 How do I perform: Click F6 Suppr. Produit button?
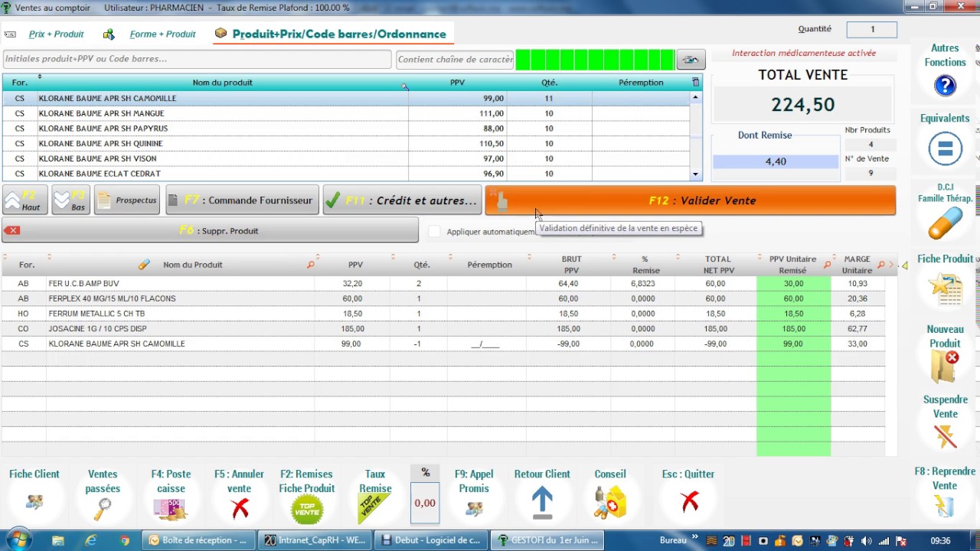point(210,230)
